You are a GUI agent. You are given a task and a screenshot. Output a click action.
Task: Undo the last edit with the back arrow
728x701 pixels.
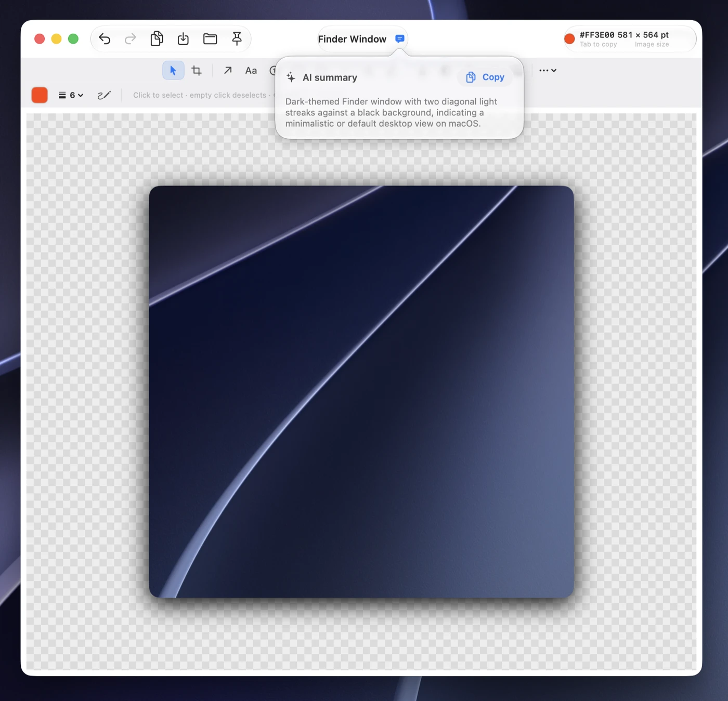click(105, 39)
